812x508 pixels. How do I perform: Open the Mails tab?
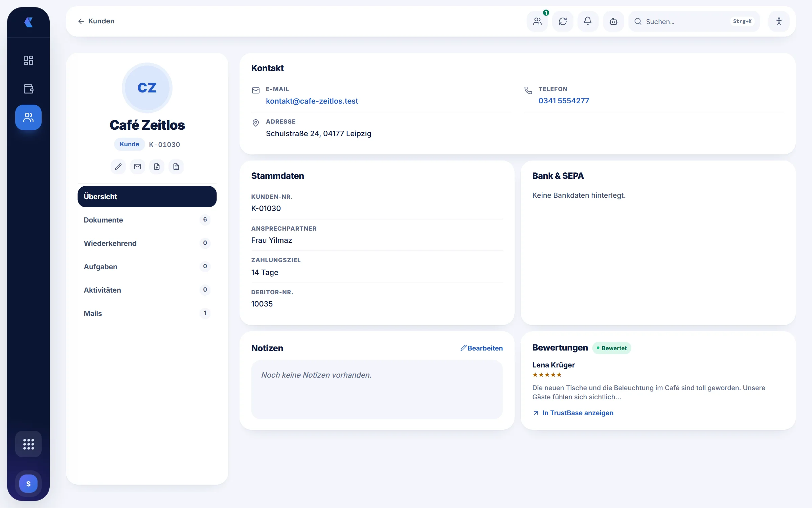[x=147, y=313]
